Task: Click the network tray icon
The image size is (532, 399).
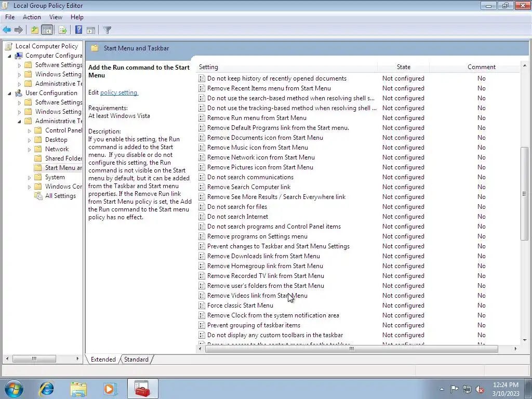Action: point(467,389)
